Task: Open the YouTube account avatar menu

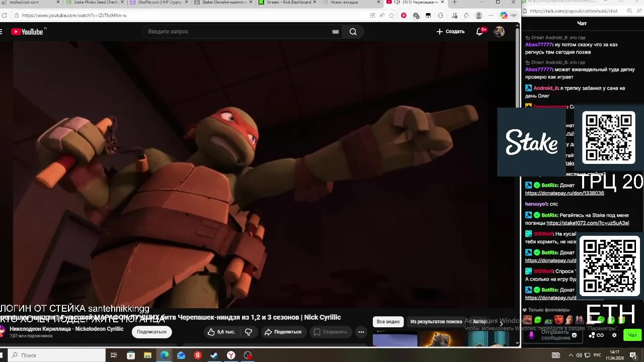Action: click(x=499, y=32)
